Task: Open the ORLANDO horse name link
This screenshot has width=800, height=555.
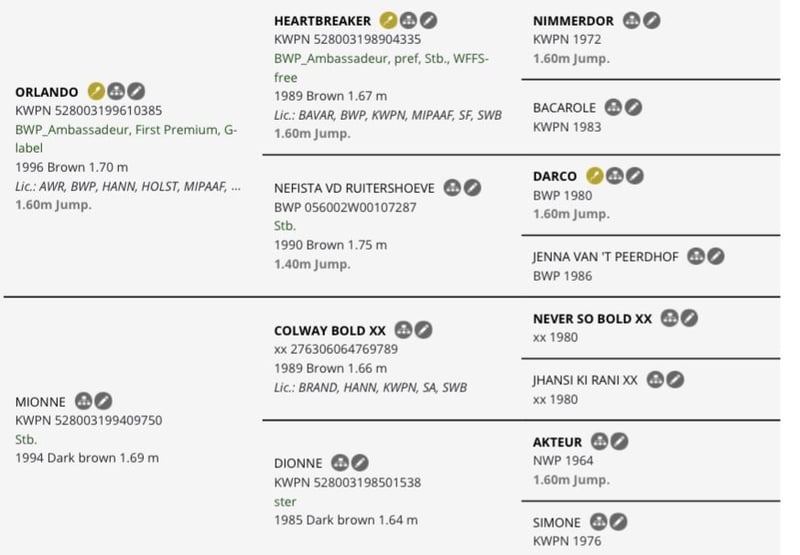Action: click(46, 92)
